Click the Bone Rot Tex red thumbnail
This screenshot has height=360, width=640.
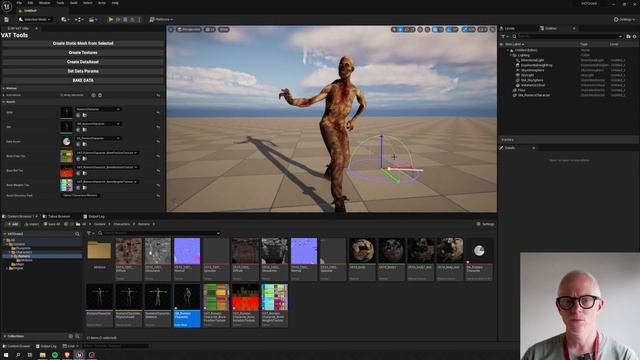[x=67, y=170]
